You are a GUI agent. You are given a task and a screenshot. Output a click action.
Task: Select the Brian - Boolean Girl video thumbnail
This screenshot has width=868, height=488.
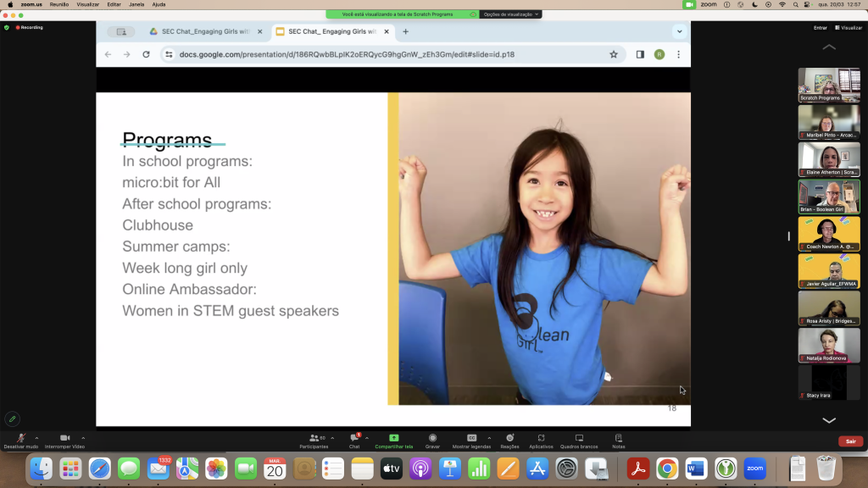829,196
